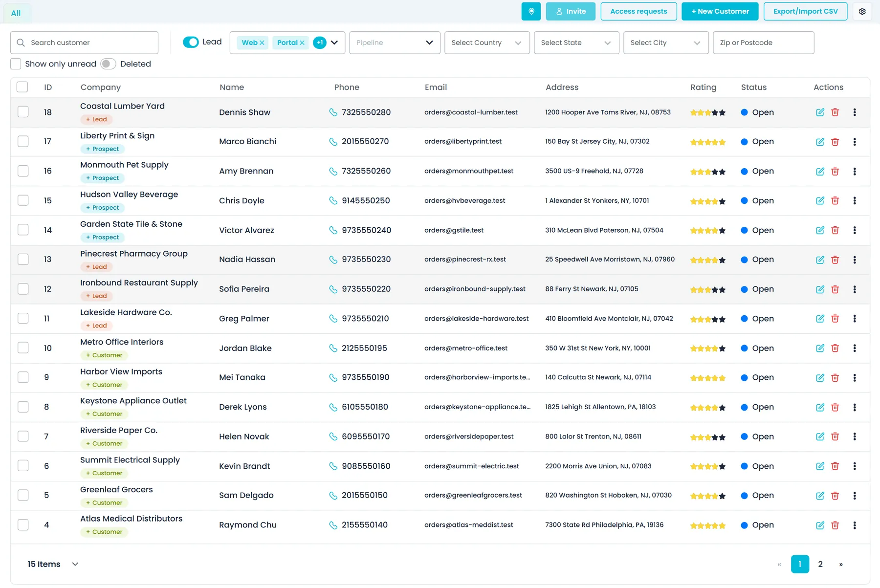Viewport: 880px width, 588px height.
Task: Remove the Portal filter tag
Action: click(x=302, y=43)
